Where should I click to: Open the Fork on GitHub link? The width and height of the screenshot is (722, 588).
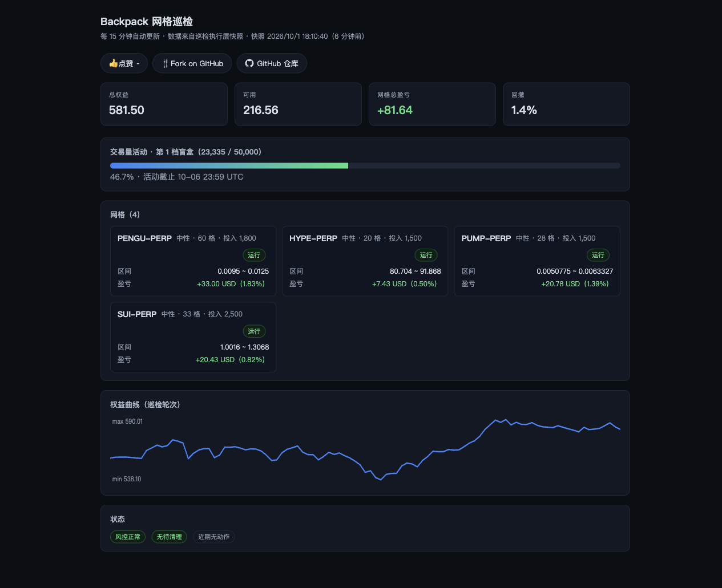click(x=192, y=63)
